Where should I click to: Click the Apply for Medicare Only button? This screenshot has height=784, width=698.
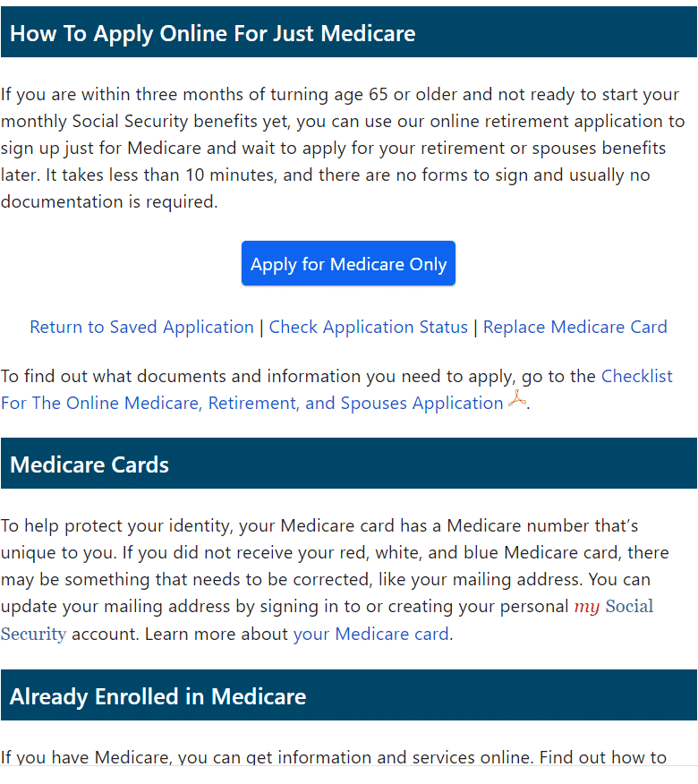(348, 263)
